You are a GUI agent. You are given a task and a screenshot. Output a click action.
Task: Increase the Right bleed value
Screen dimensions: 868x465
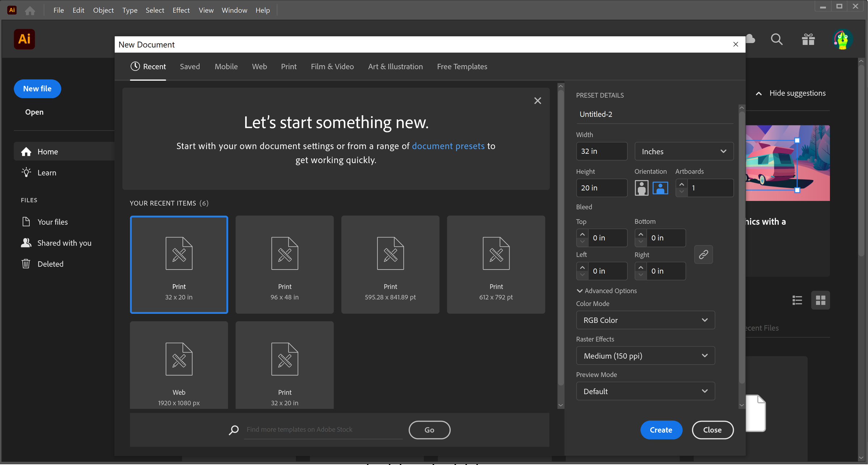[x=641, y=267]
